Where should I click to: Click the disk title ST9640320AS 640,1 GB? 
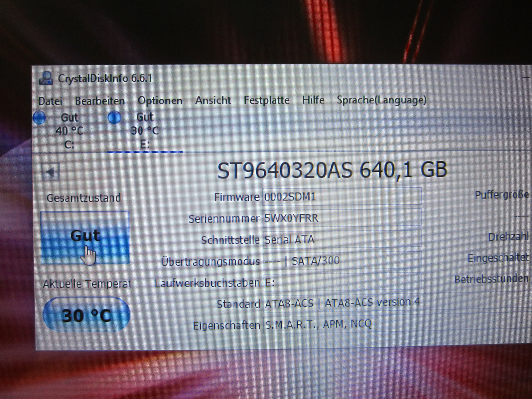tap(332, 170)
